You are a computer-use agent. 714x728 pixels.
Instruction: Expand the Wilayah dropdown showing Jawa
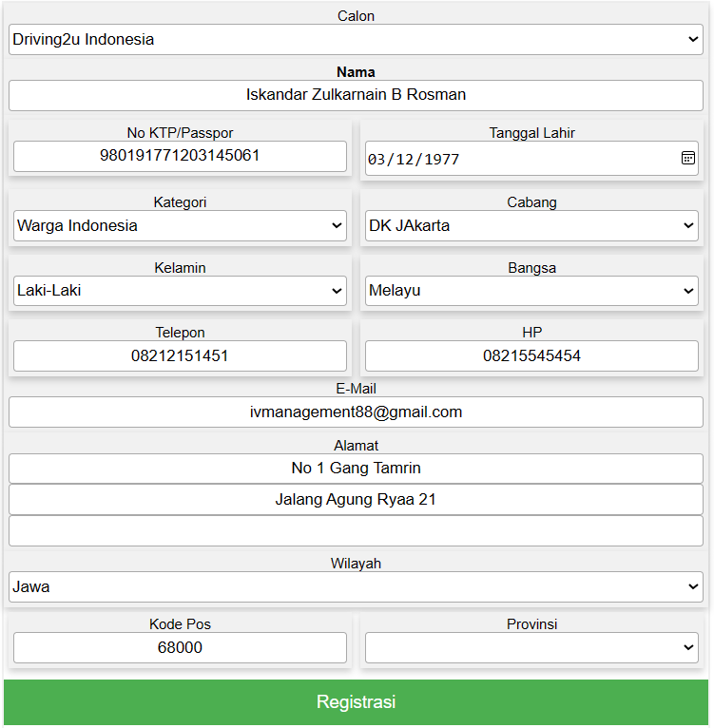(x=356, y=587)
